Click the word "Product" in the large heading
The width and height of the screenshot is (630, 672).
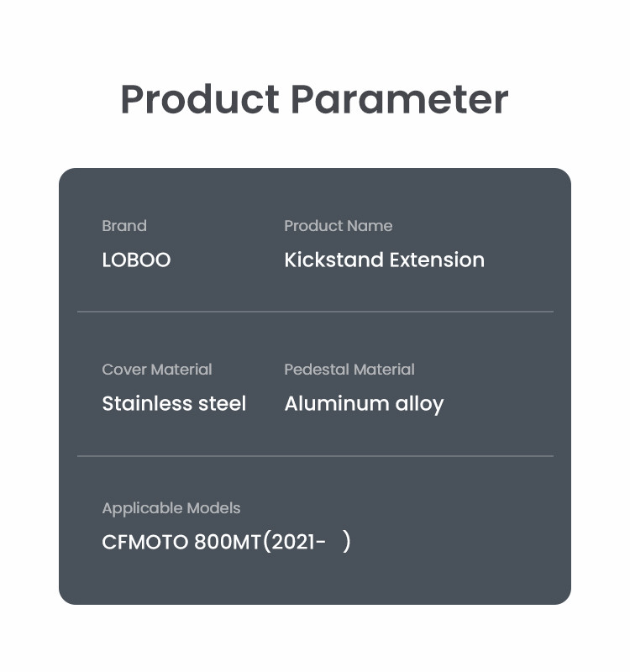click(x=200, y=99)
